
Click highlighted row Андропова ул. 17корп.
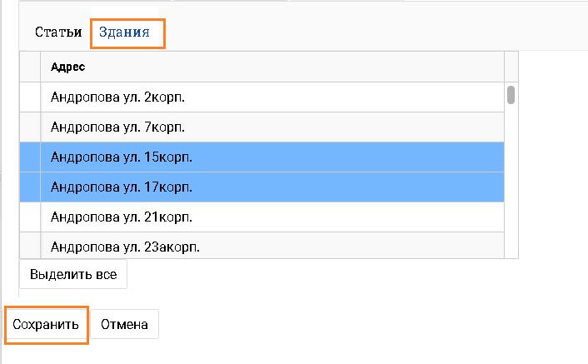(x=271, y=187)
